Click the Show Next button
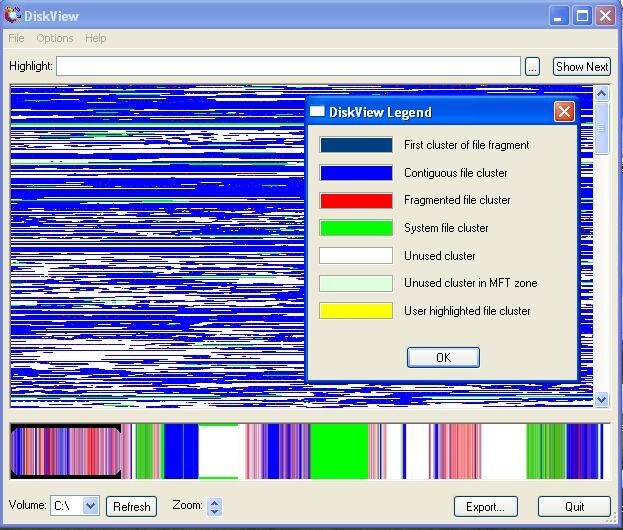 582,66
